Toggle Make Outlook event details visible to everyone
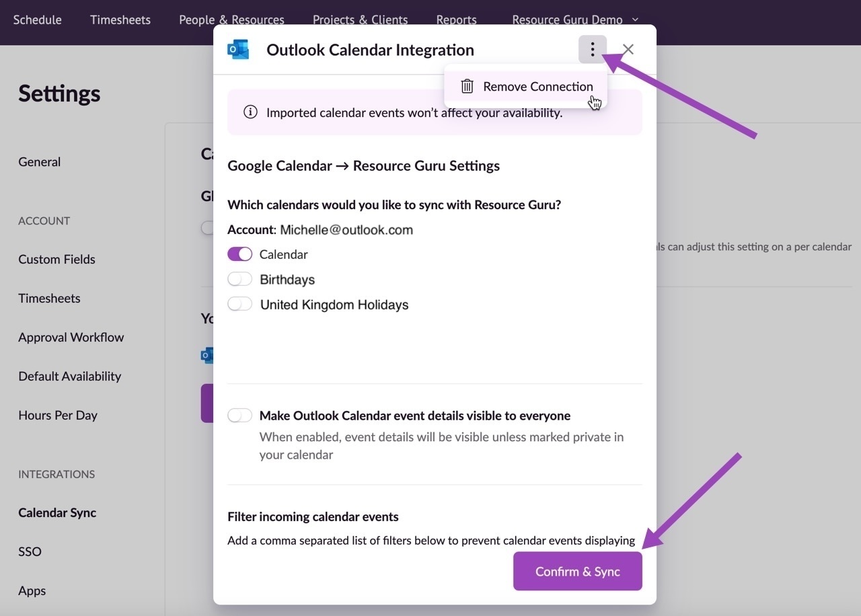861x616 pixels. coord(239,416)
